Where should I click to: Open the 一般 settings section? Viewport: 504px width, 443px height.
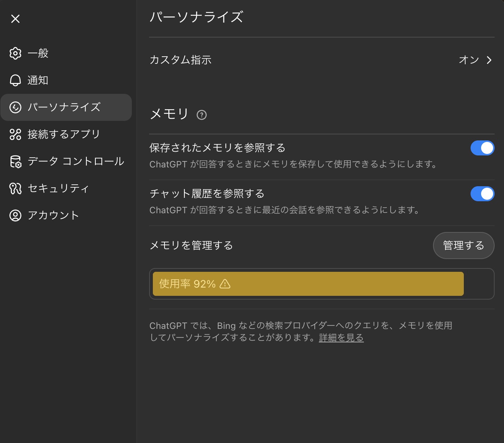pyautogui.click(x=66, y=53)
